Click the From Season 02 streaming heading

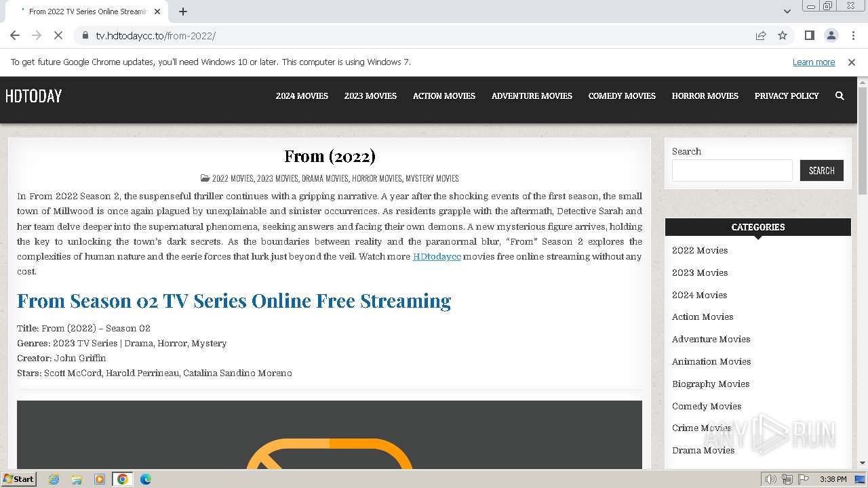click(x=234, y=300)
